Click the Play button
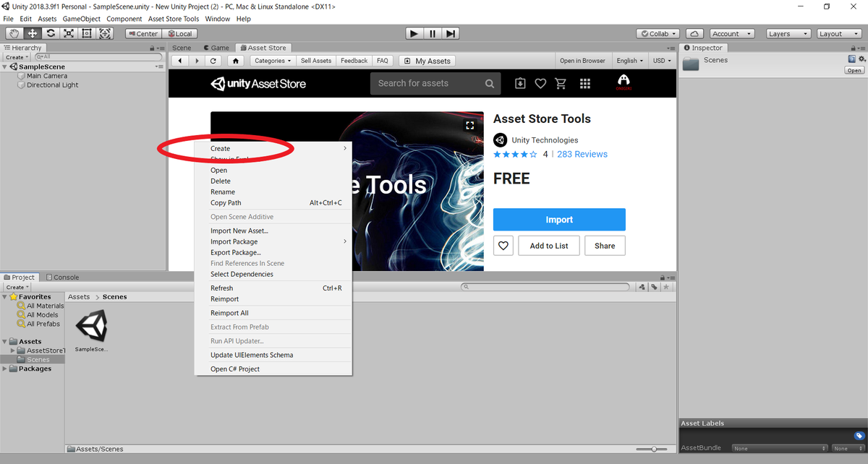 point(414,33)
